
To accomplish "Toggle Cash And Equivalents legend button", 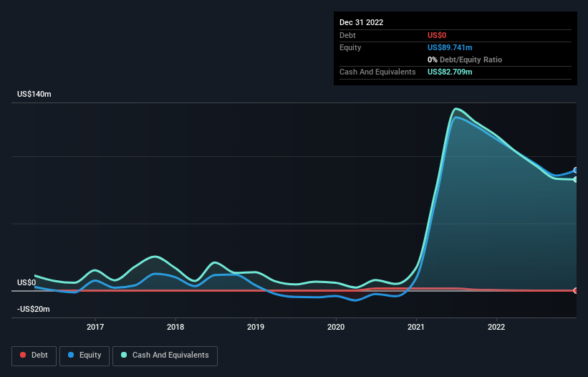I will [165, 355].
